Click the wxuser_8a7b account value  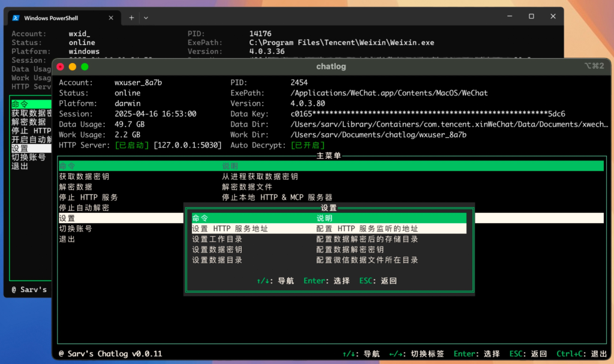point(139,83)
